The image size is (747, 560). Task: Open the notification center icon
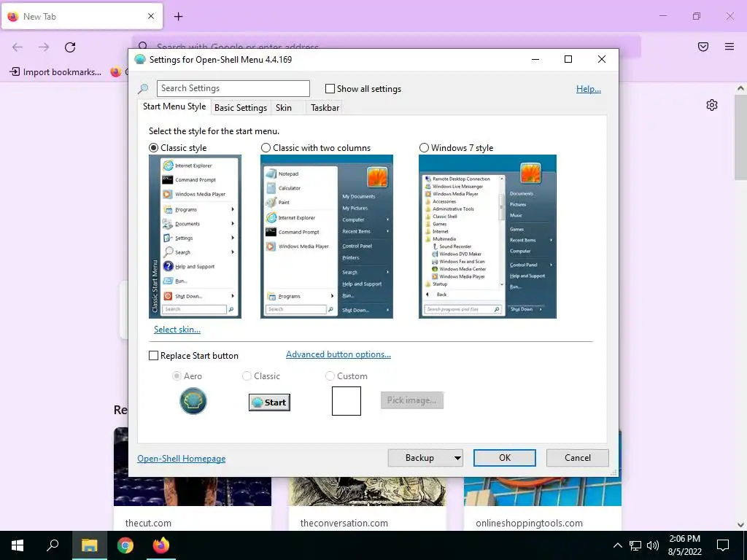coord(723,545)
